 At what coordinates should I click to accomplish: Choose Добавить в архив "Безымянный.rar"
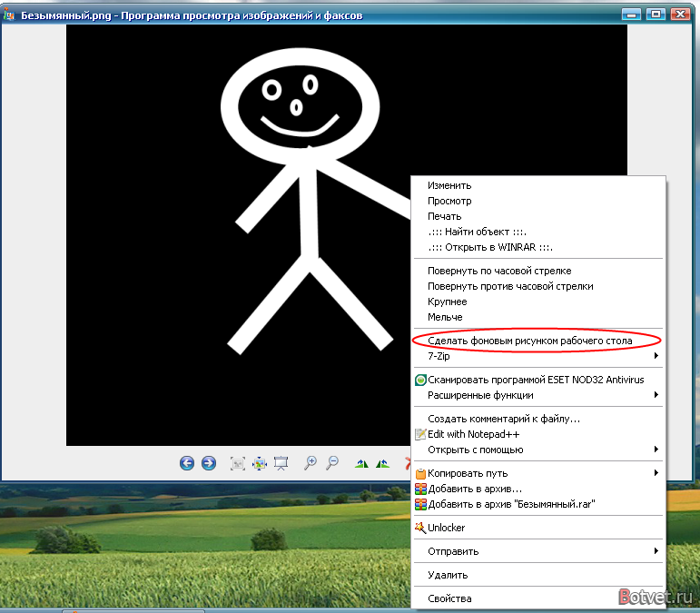[x=538, y=505]
